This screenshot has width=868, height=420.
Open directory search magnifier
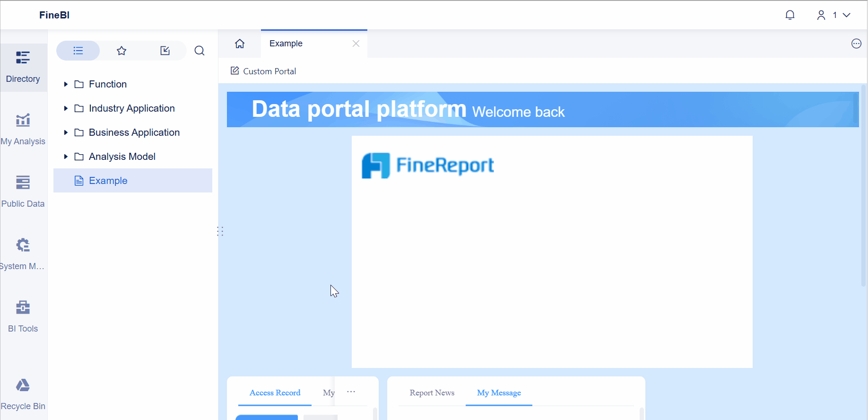(x=200, y=51)
